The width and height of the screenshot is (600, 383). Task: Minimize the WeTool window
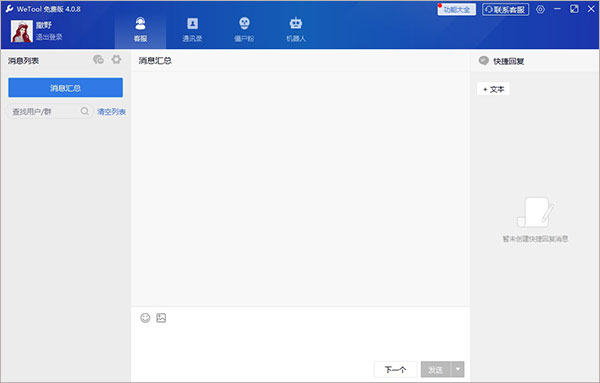tap(557, 9)
